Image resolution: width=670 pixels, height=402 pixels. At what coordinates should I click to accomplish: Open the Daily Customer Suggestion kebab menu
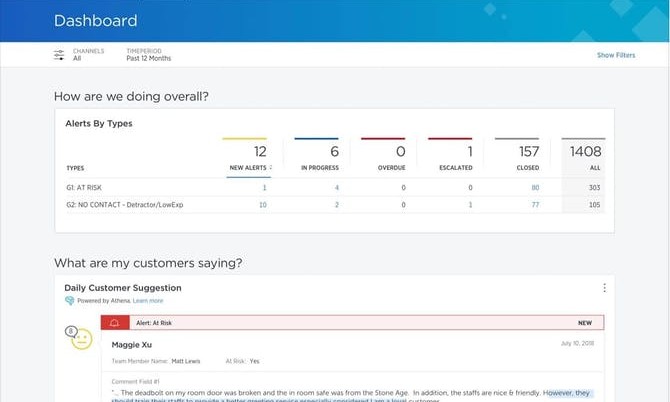point(604,288)
